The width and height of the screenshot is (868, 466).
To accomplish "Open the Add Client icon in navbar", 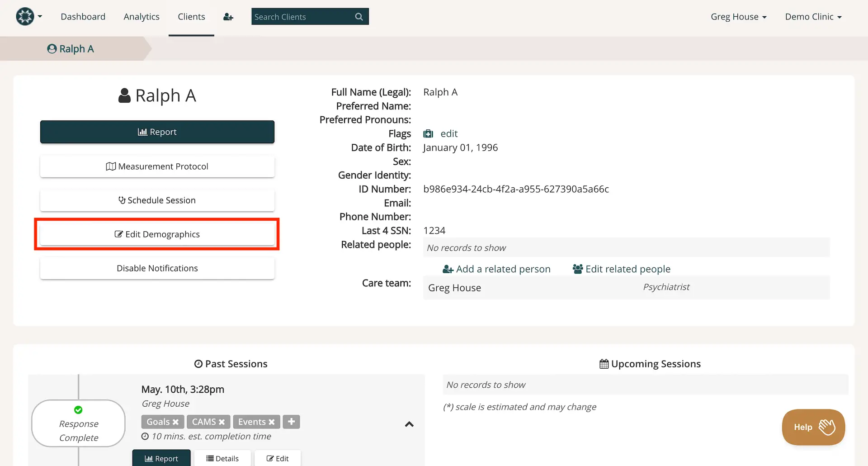I will coord(228,16).
